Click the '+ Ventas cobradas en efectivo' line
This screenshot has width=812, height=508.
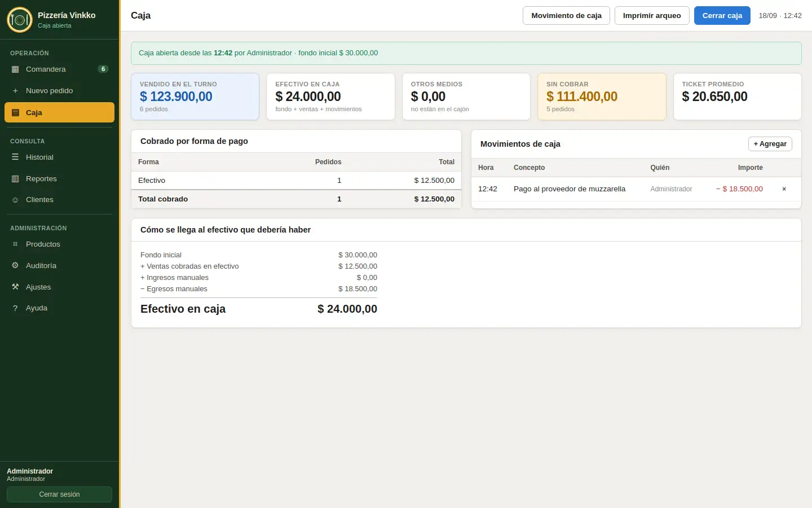click(259, 266)
